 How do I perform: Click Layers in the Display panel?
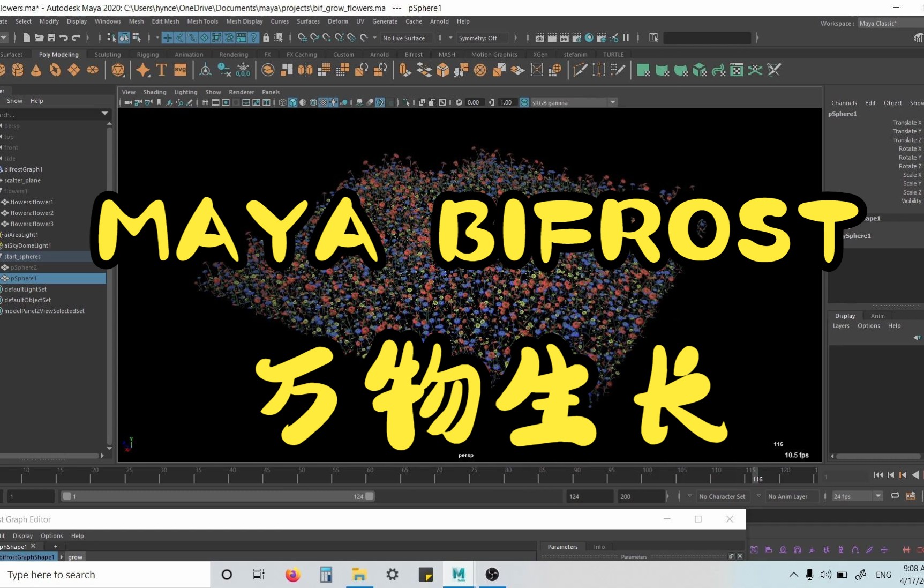tap(841, 325)
